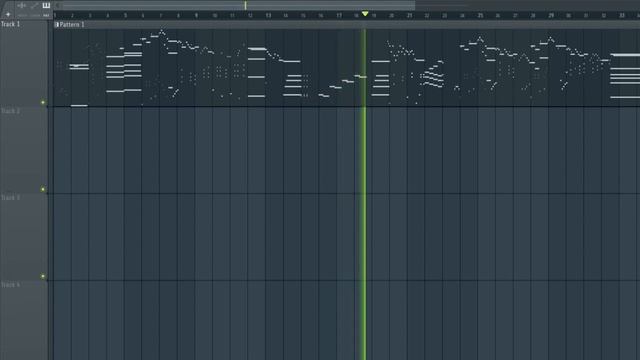Toggle mute LED for Track 3
Screen dimensions: 640x360
pos(43,276)
